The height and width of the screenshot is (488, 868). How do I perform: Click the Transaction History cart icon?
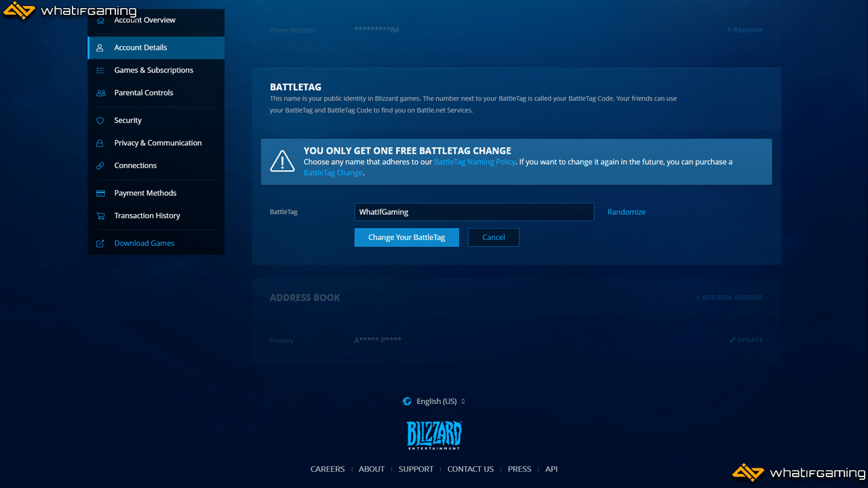click(100, 216)
